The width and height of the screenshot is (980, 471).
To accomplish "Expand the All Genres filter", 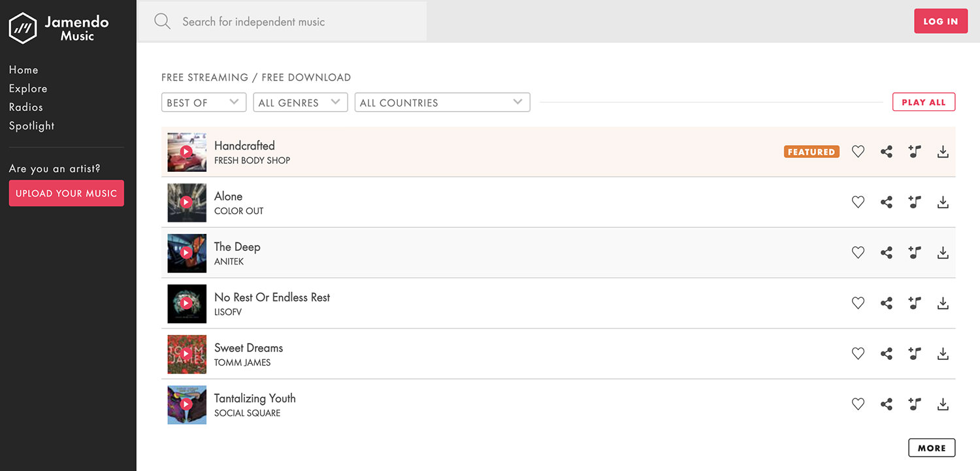I will click(x=300, y=103).
